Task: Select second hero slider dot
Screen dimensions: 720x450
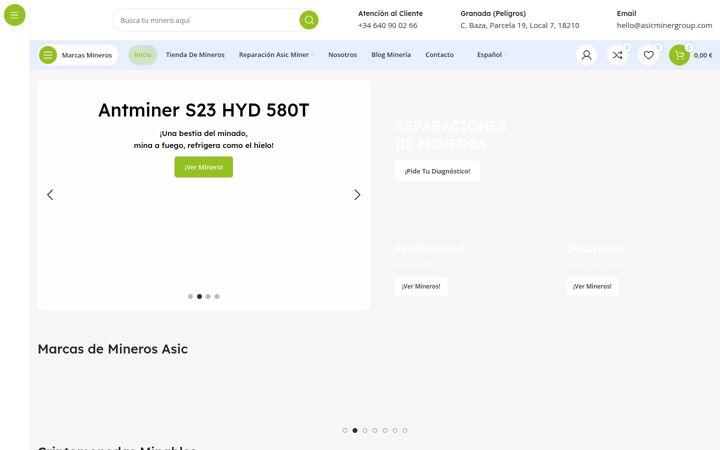Action: click(x=199, y=296)
